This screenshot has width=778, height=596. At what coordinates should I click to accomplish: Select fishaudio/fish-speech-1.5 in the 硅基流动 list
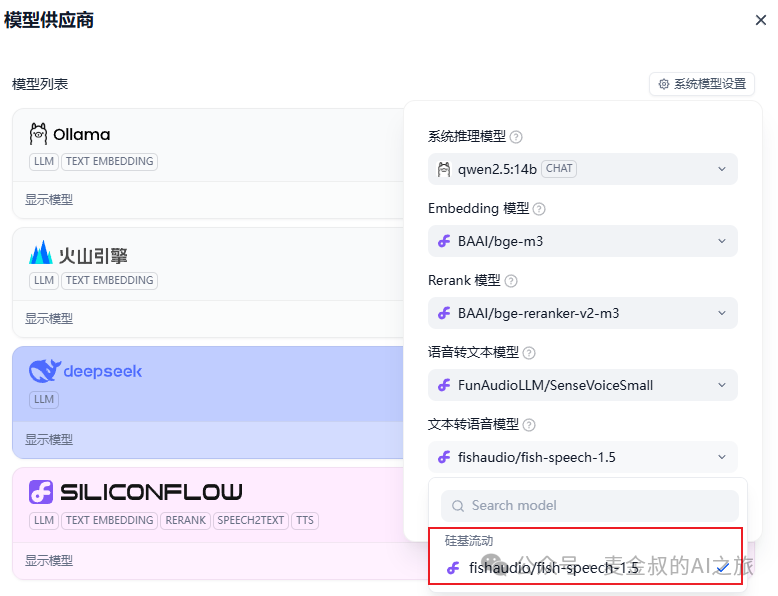click(x=585, y=568)
